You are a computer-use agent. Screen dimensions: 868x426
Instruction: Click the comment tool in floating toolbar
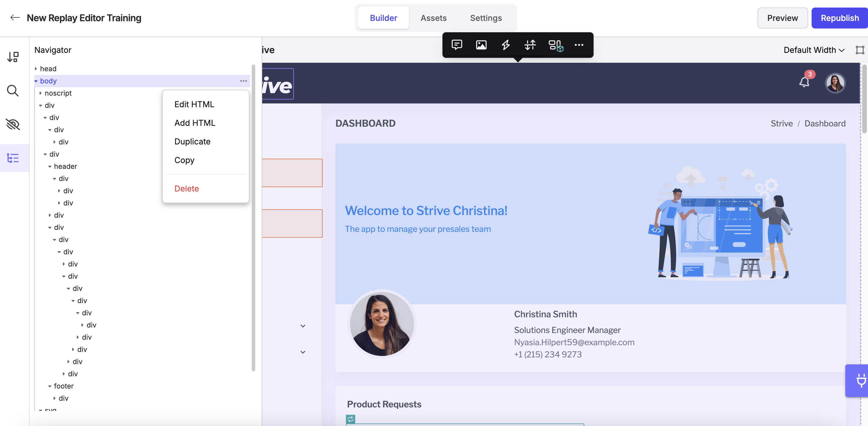pos(457,45)
